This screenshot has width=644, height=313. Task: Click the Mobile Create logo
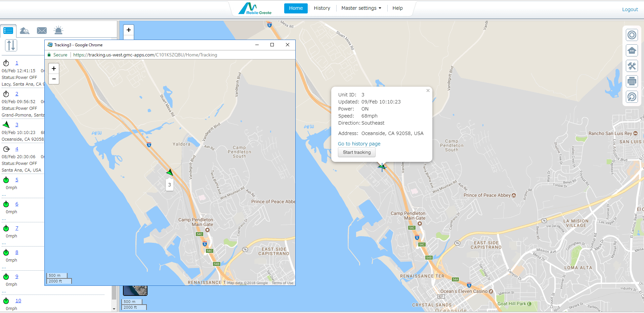coord(255,8)
